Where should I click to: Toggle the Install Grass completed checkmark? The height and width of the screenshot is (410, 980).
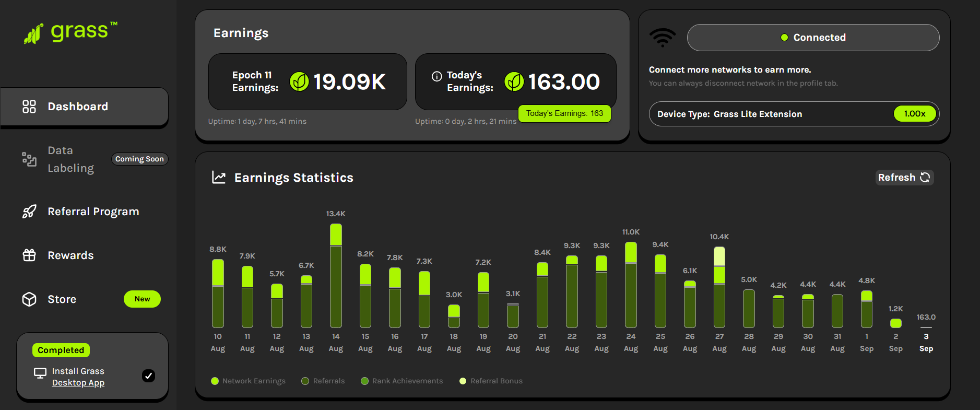[148, 376]
